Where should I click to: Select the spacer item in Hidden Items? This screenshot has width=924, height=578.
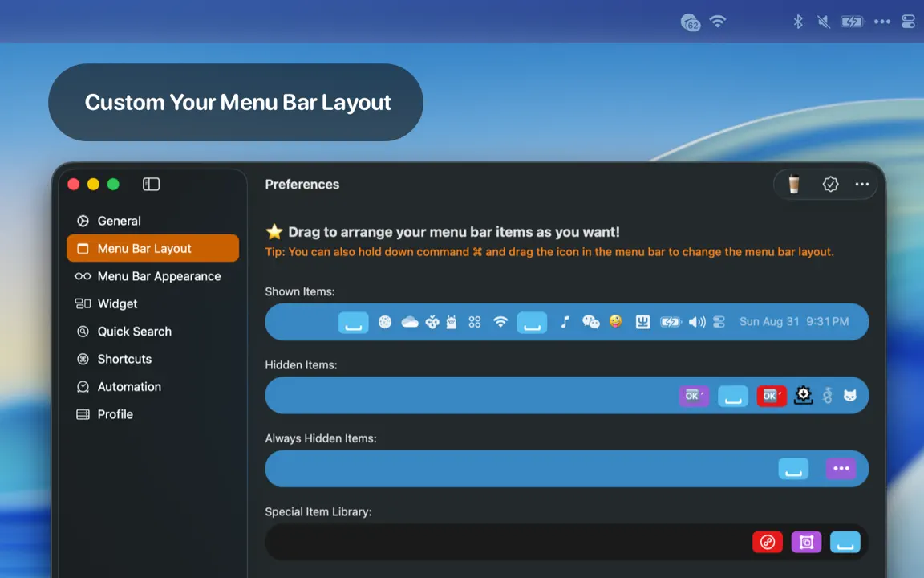coord(733,396)
